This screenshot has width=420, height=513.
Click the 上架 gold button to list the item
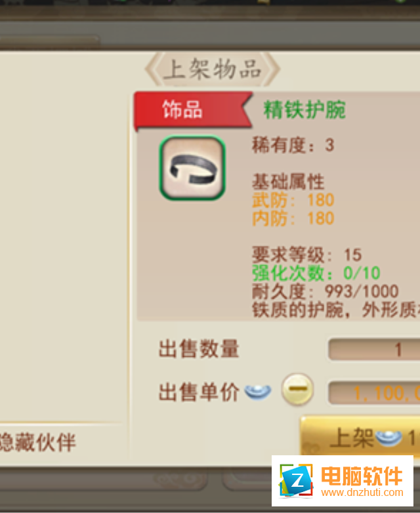coord(360,436)
